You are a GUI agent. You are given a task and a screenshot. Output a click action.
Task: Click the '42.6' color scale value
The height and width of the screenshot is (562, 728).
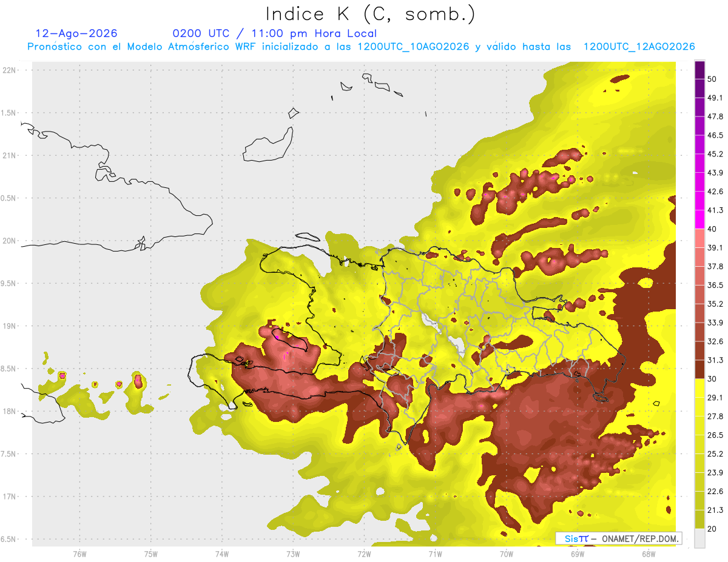pyautogui.click(x=715, y=192)
